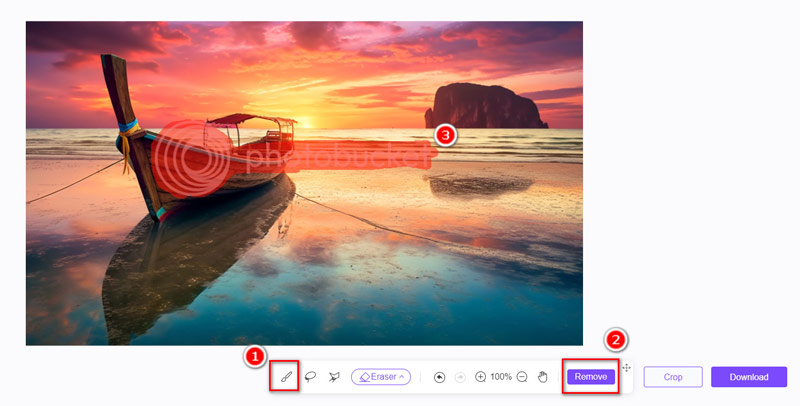This screenshot has width=800, height=406.
Task: Zoom in with the plus magnifier
Action: pyautogui.click(x=480, y=377)
